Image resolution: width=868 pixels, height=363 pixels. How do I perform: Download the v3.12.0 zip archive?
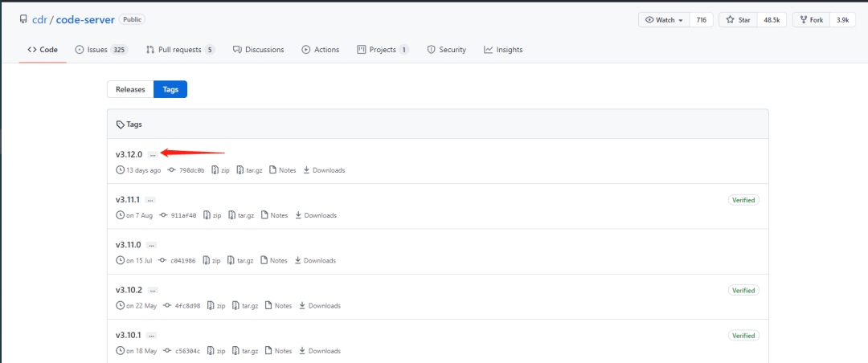(x=220, y=170)
